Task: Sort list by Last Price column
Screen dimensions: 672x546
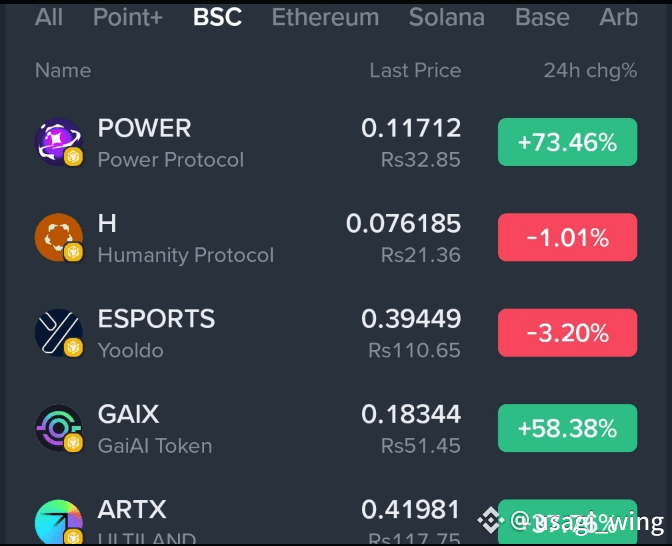Action: click(x=415, y=70)
